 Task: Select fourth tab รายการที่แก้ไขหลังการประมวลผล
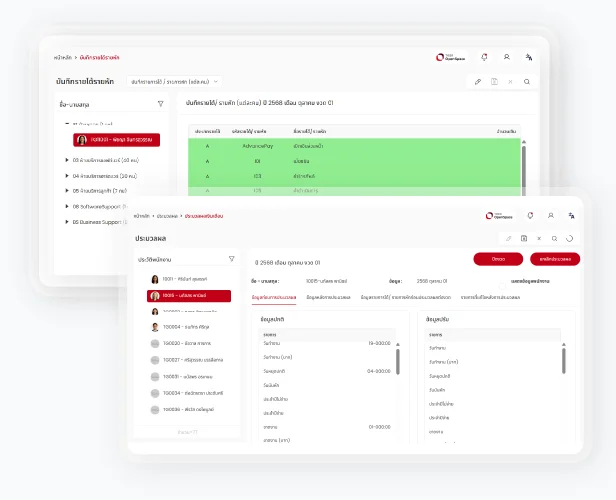490,297
